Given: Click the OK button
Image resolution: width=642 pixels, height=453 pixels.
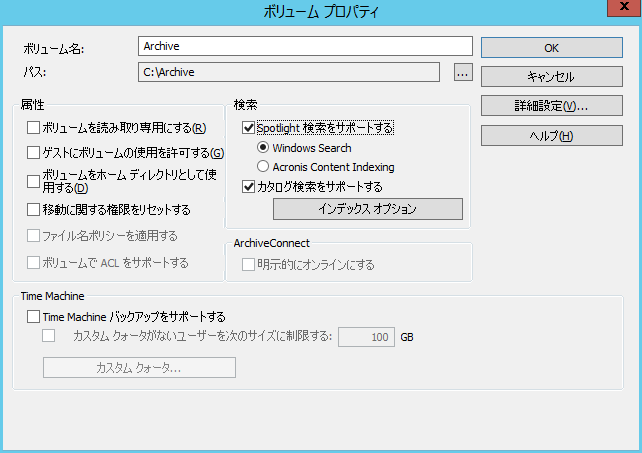Looking at the screenshot, I should click(551, 47).
